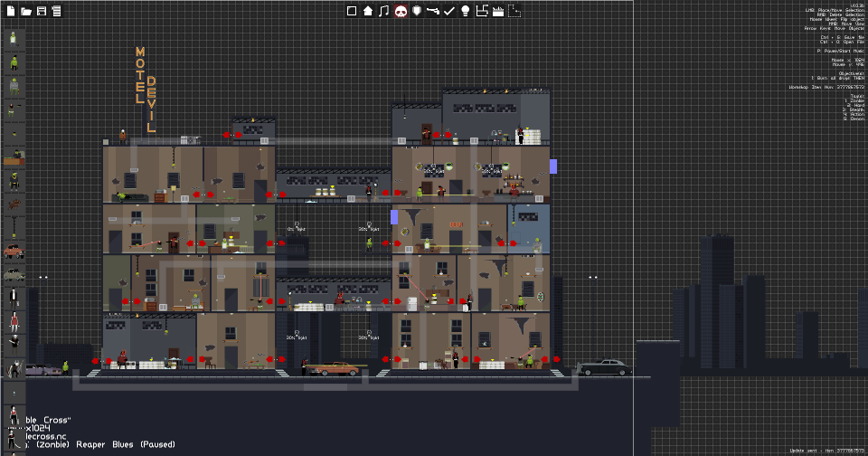
Task: Choose the orange car in the palette
Action: (x=14, y=252)
